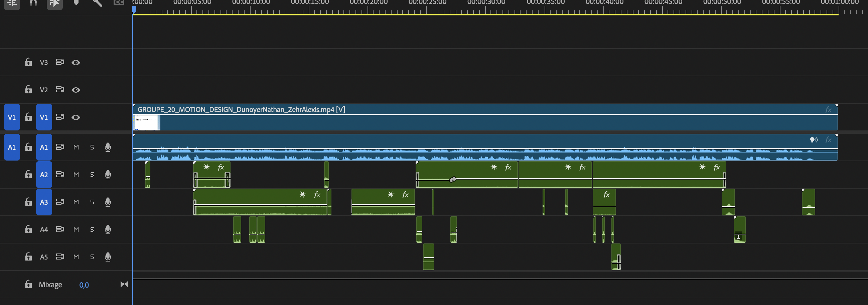The height and width of the screenshot is (305, 868).
Task: Click the keyframe diamond on the A2 clip
Action: click(453, 180)
